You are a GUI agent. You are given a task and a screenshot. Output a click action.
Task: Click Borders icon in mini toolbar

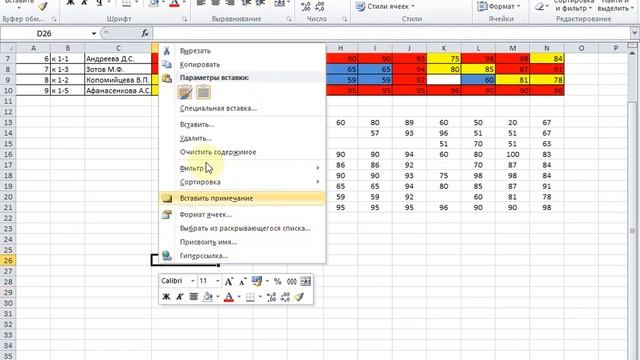tap(250, 297)
